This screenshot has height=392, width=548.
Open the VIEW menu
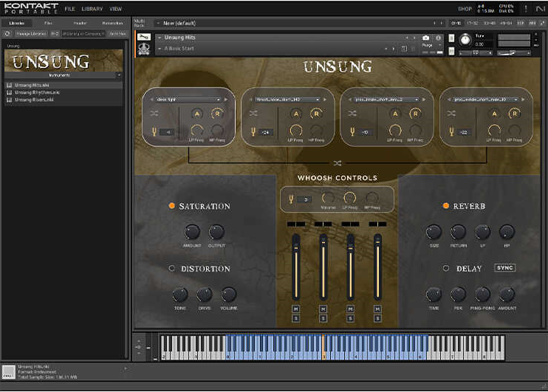(115, 9)
